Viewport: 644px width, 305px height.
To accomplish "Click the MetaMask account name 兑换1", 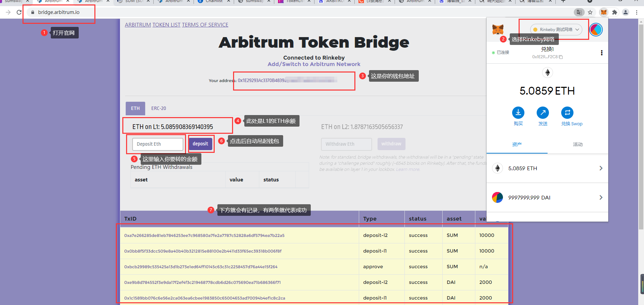I will pos(547,49).
